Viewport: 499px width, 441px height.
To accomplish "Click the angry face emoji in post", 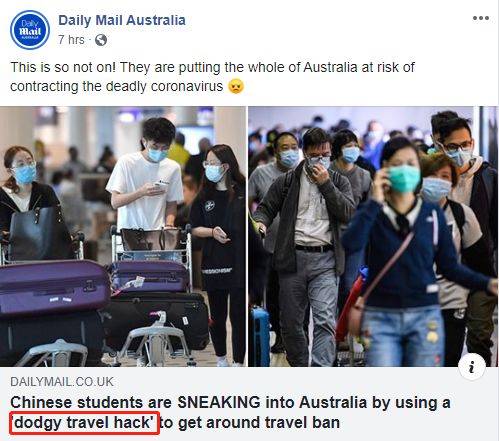I will [236, 86].
